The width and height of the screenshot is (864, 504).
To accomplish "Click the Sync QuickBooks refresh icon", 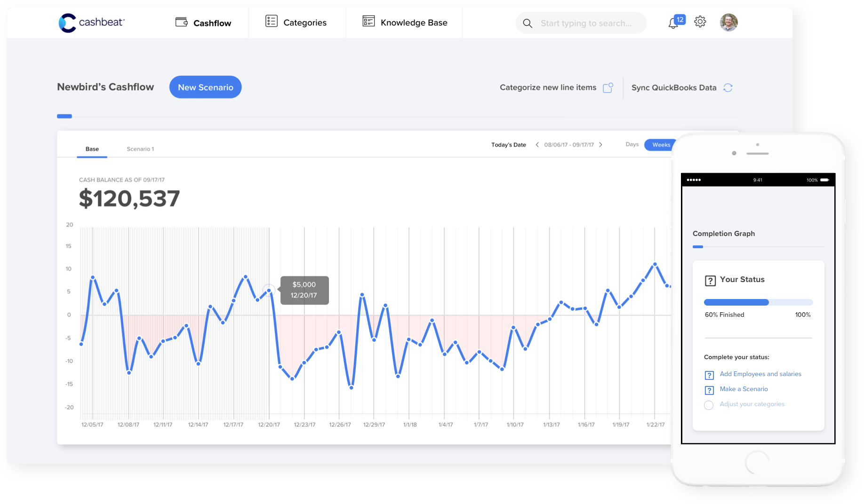I will pos(728,87).
